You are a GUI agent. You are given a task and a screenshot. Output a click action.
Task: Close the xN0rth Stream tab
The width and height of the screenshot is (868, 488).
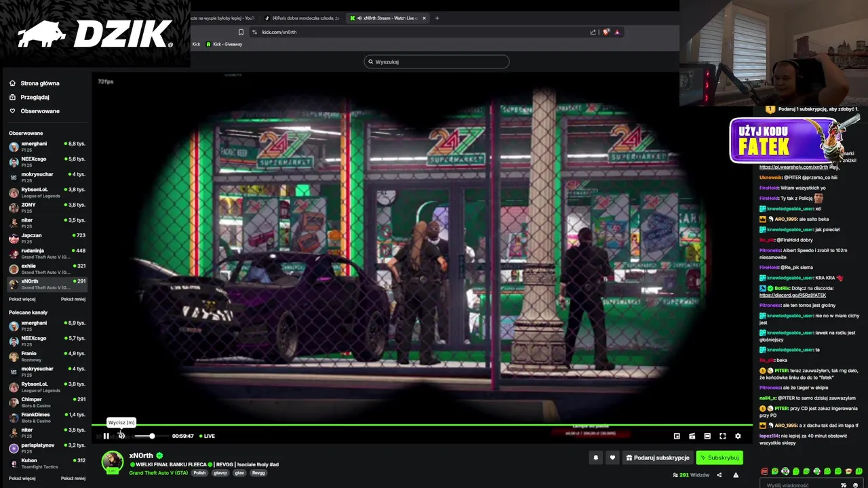click(x=425, y=18)
